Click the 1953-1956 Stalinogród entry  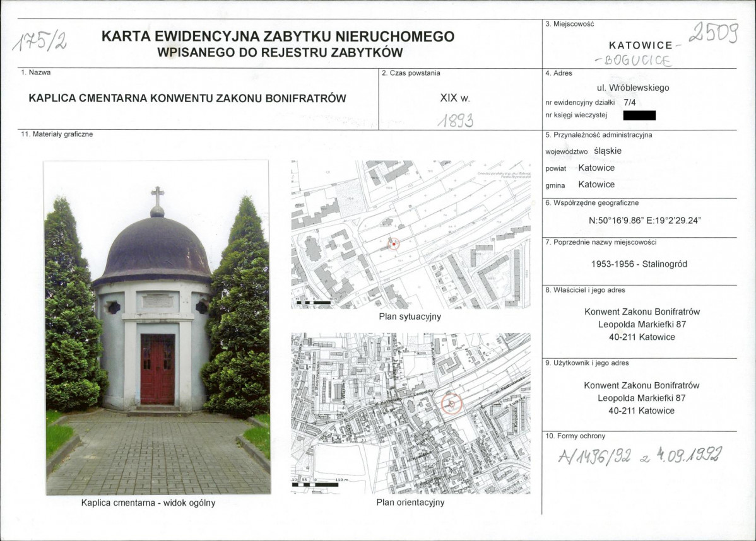point(639,264)
